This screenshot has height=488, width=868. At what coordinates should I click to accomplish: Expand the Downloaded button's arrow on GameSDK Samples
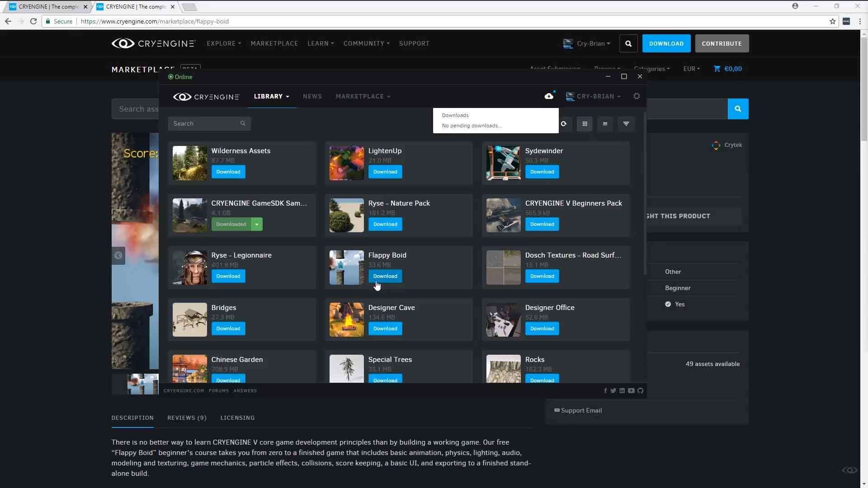pos(256,224)
